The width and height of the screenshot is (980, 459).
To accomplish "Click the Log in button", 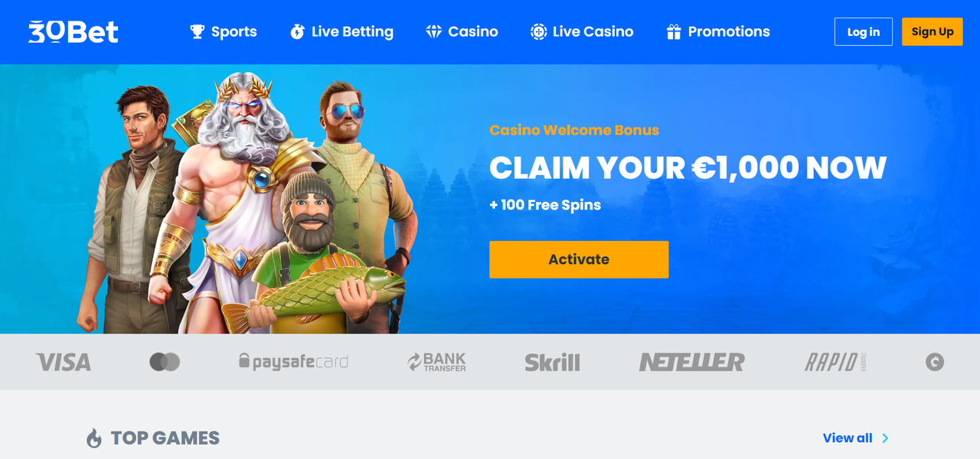I will click(x=864, y=31).
